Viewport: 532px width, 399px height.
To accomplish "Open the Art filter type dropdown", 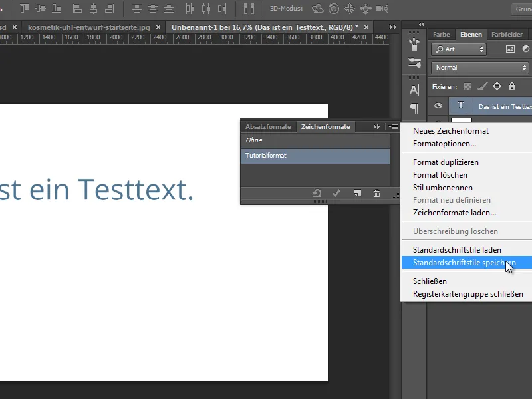I will [x=459, y=49].
